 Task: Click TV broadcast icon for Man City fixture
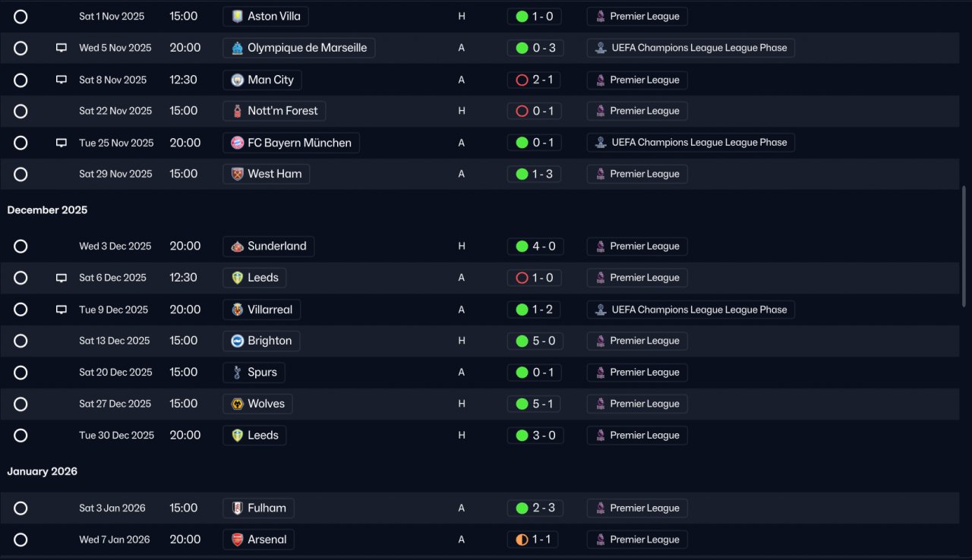click(62, 80)
